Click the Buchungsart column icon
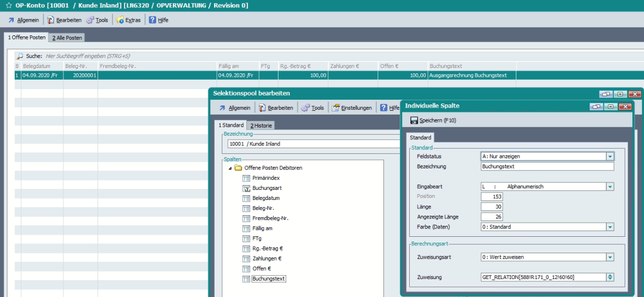 [x=246, y=188]
